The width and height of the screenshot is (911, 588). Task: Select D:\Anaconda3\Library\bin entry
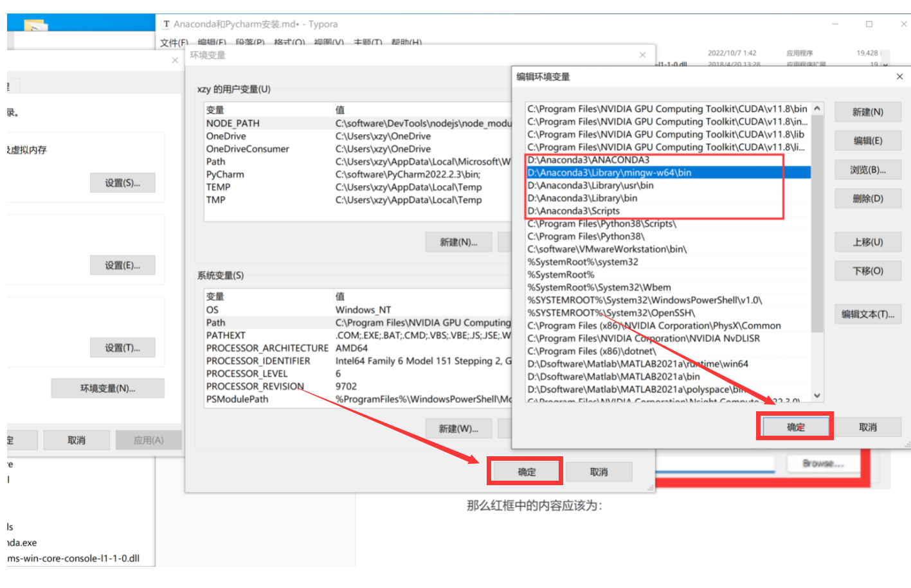pyautogui.click(x=668, y=199)
